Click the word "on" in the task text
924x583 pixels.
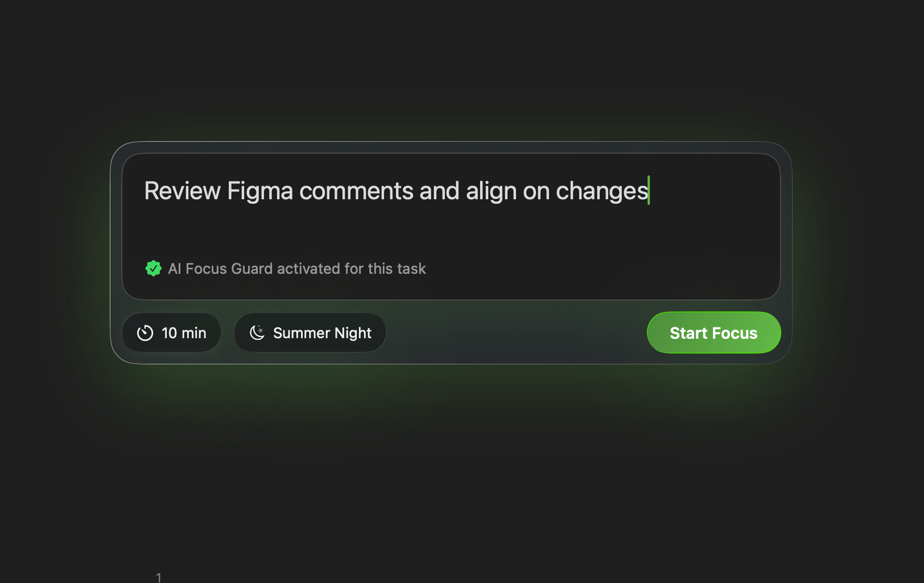point(536,191)
